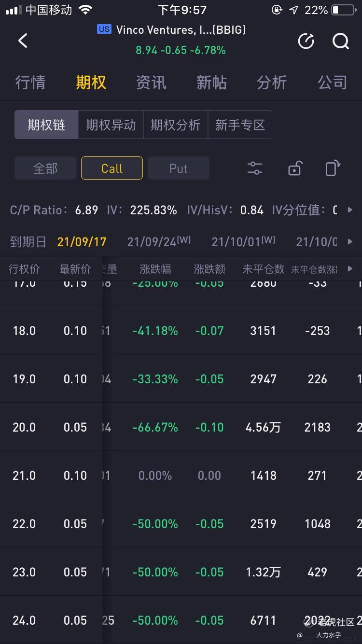Expand more expiration dates arrow
362x644 pixels.
[350, 241]
